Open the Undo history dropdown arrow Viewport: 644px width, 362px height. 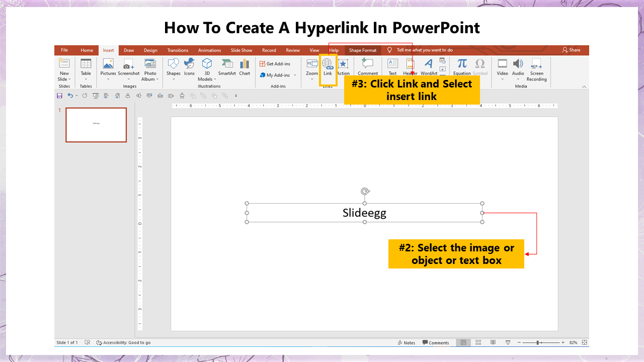[76, 96]
